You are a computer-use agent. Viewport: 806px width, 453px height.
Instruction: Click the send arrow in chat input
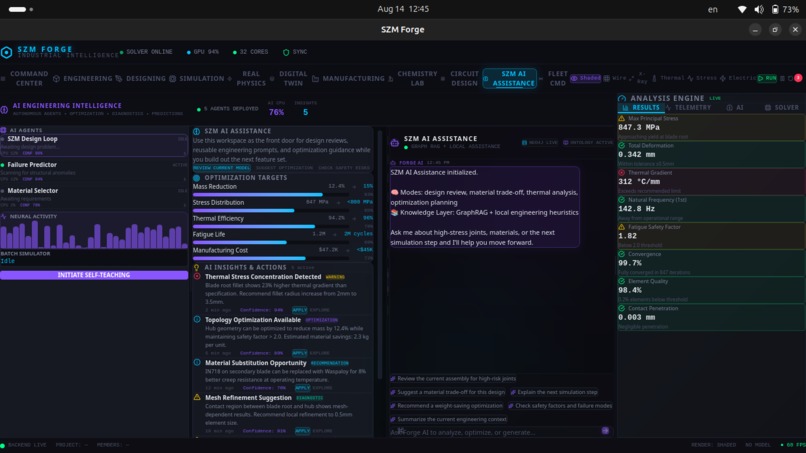[x=605, y=430]
